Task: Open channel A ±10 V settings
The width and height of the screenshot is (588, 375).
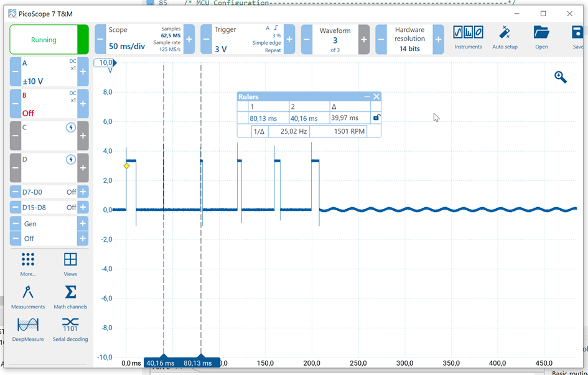Action: [x=49, y=72]
